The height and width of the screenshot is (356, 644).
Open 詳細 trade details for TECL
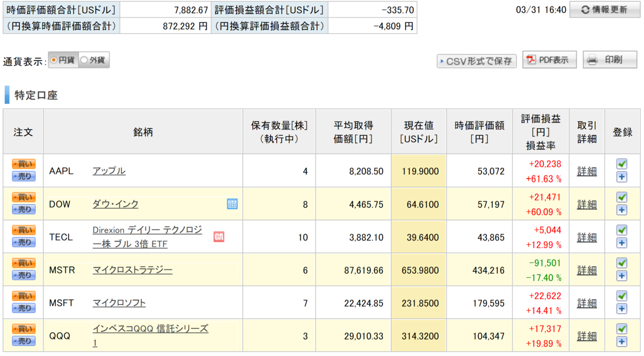coord(587,237)
